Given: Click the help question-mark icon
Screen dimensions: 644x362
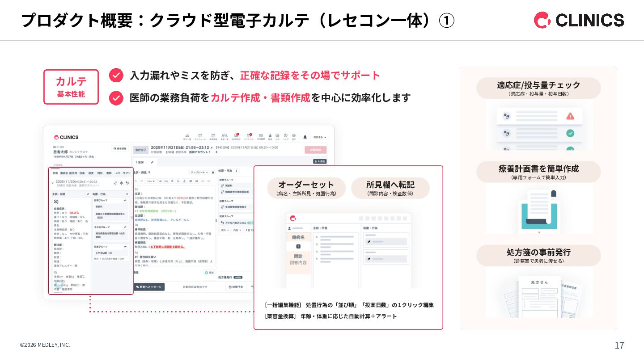Looking at the screenshot, I should (285, 135).
